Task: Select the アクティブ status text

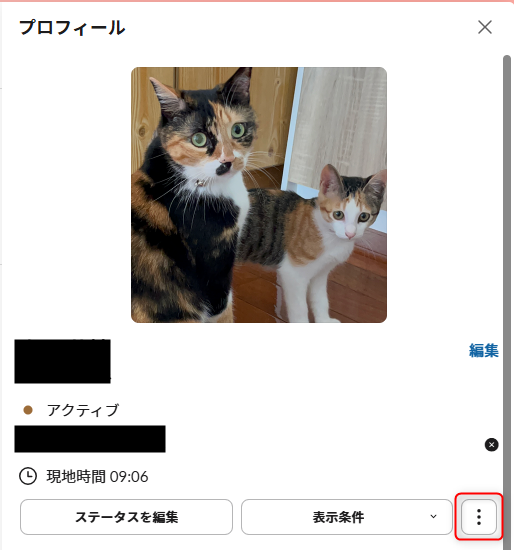Action: (x=83, y=410)
